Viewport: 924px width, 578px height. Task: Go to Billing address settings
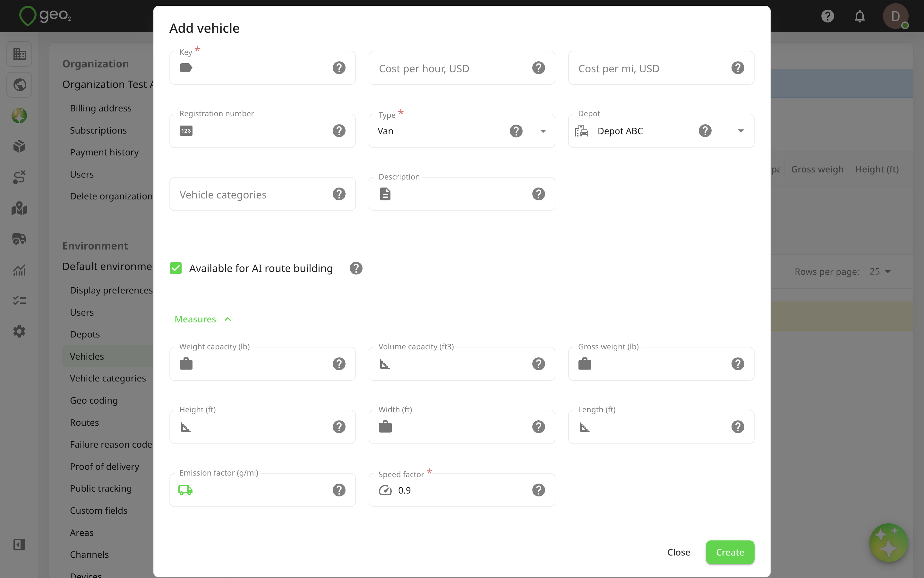[101, 108]
